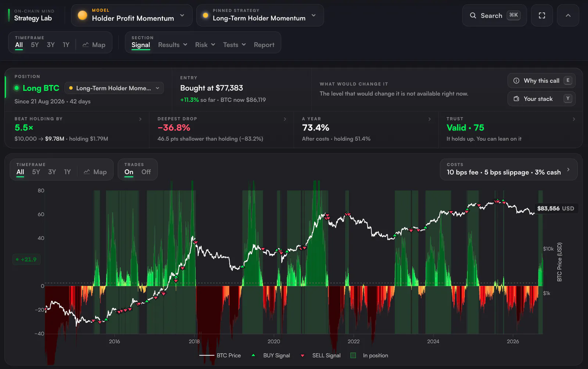Expand the Risk section dropdown
This screenshot has height=369, width=588.
click(x=205, y=45)
